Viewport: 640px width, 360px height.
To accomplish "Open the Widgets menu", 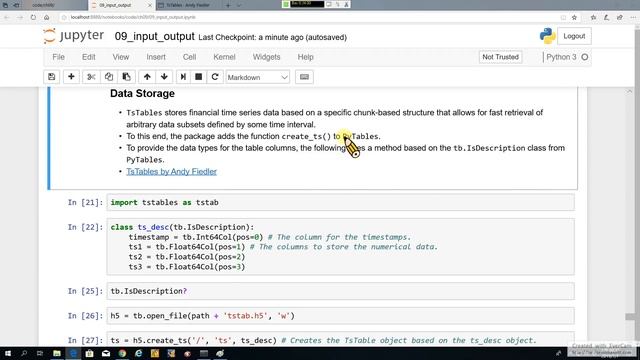I will click(266, 57).
